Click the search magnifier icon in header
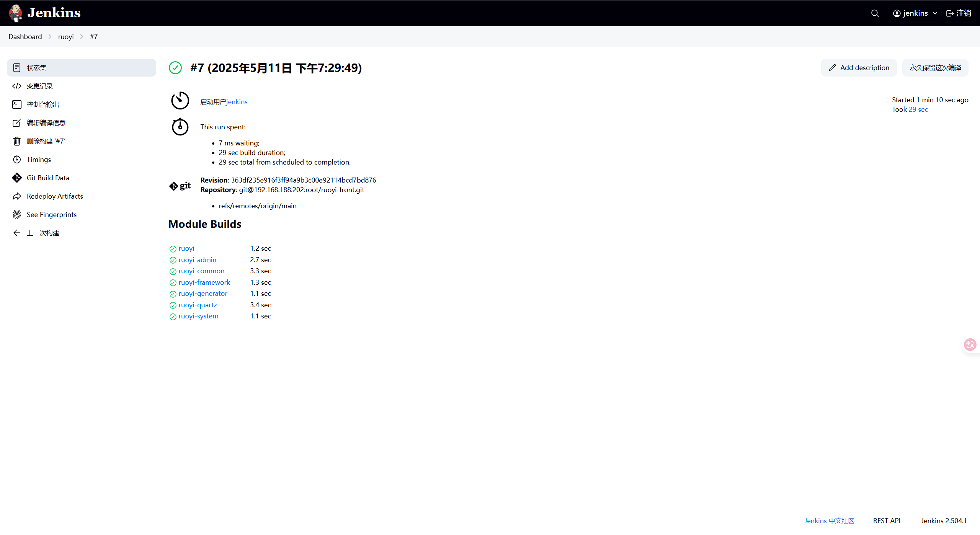The width and height of the screenshot is (980, 535). [875, 13]
